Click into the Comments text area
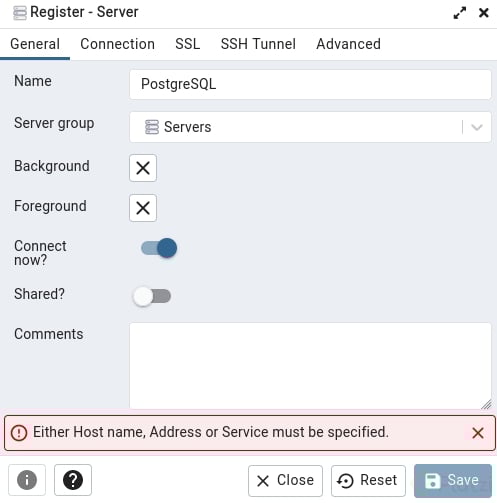The width and height of the screenshot is (497, 503). coord(310,366)
